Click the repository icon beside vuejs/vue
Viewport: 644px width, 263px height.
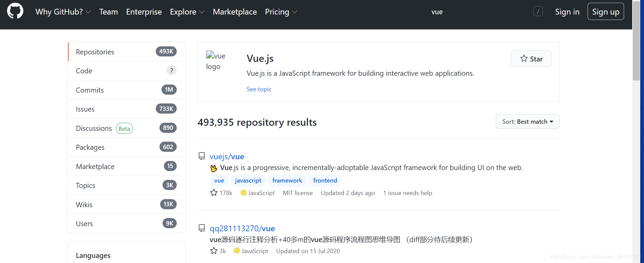click(202, 156)
